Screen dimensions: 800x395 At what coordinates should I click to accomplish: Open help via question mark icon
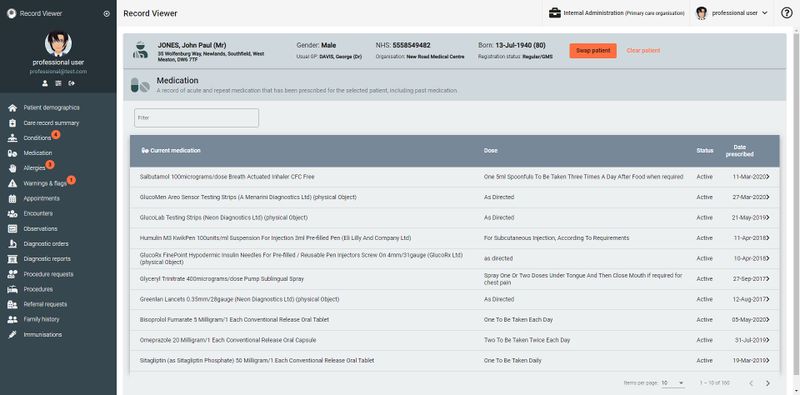pos(787,13)
